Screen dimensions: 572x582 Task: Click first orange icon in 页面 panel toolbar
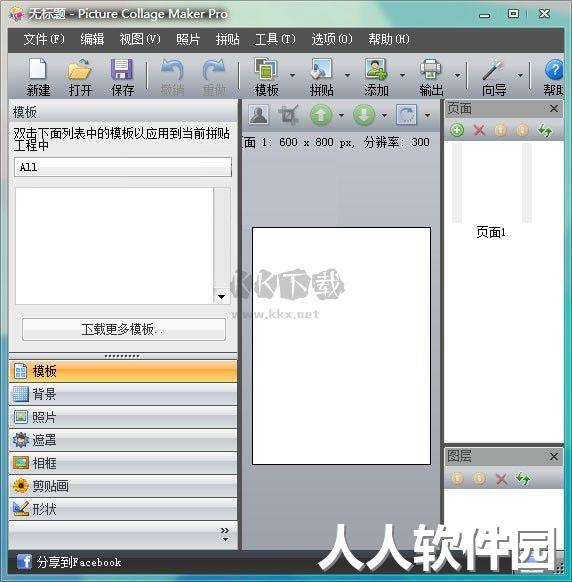click(500, 130)
